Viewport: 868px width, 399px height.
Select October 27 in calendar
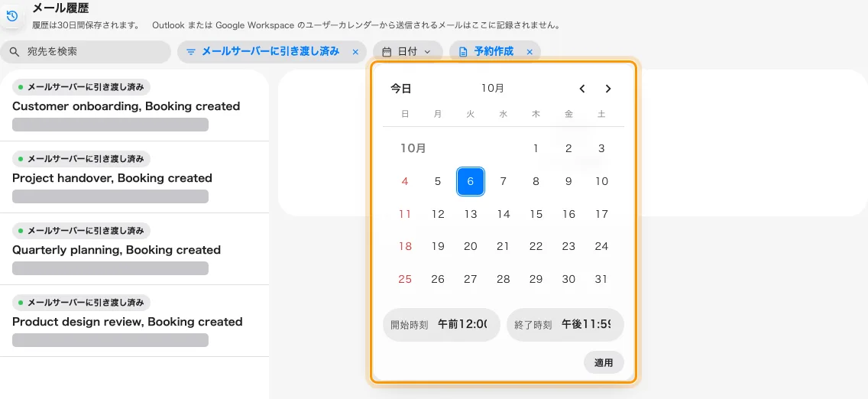[x=471, y=279]
